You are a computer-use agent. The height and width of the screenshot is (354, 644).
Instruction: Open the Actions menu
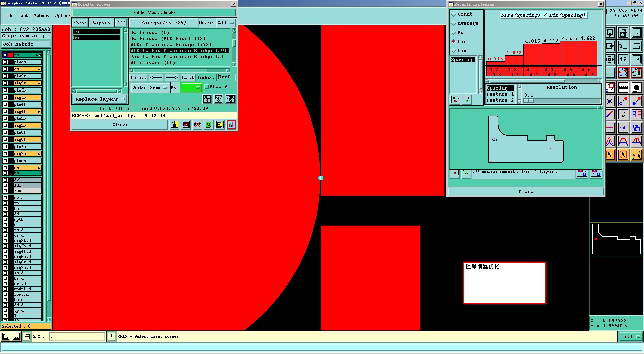pos(41,15)
